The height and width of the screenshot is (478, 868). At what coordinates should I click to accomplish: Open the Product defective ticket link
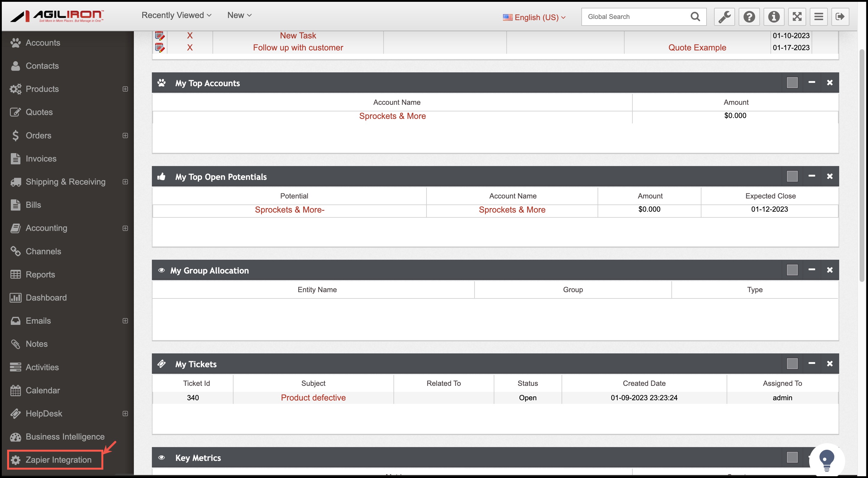[313, 398]
